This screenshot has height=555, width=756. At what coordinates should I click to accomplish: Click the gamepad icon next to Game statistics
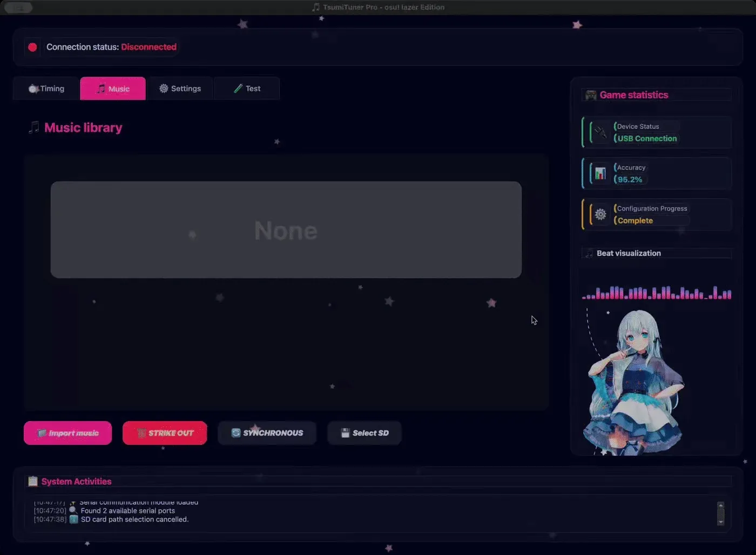[x=591, y=95]
